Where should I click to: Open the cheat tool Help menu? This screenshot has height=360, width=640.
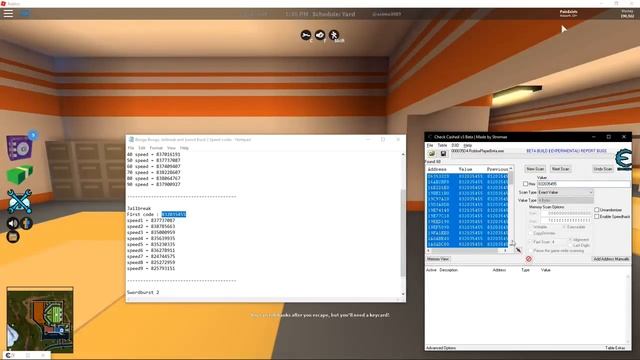(468, 145)
